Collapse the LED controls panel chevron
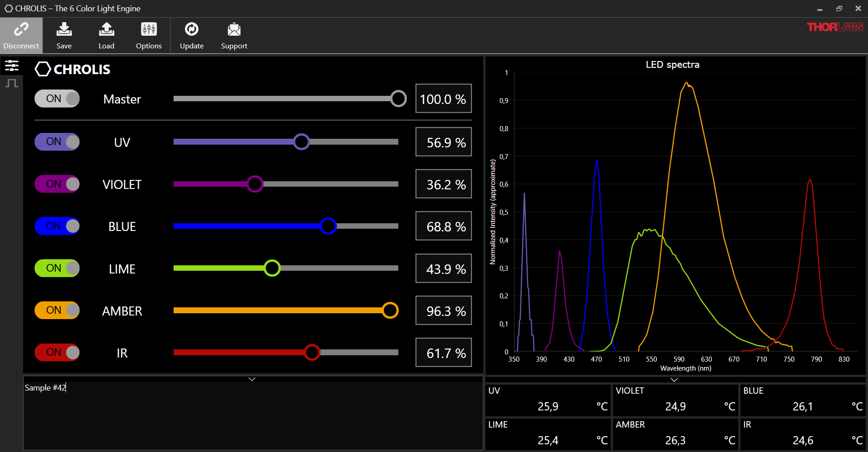The image size is (868, 452). coord(252,379)
